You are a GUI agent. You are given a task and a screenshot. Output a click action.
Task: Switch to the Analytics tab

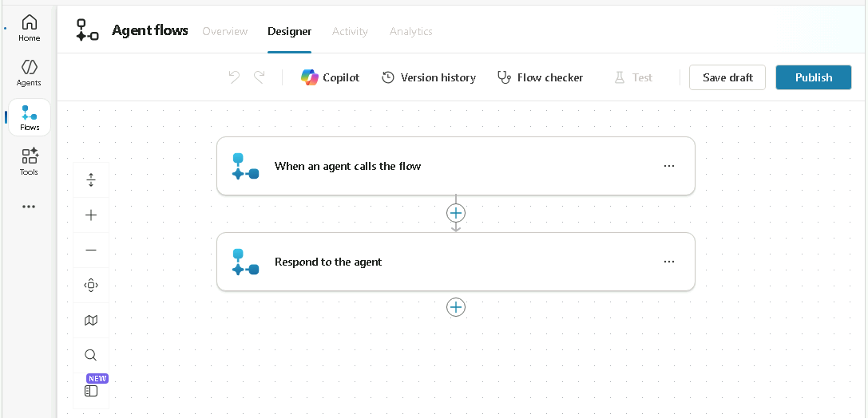tap(410, 32)
